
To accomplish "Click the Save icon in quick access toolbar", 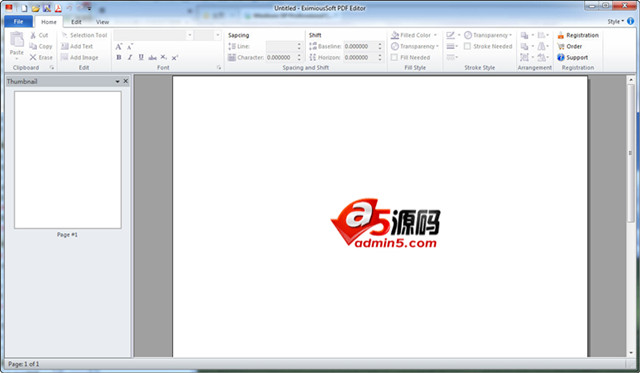I will pos(47,8).
